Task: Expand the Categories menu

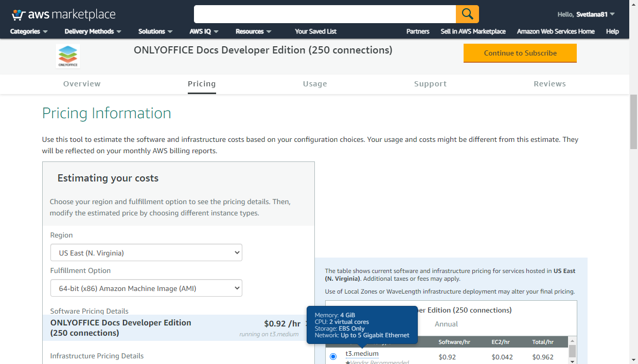Action: click(x=29, y=31)
